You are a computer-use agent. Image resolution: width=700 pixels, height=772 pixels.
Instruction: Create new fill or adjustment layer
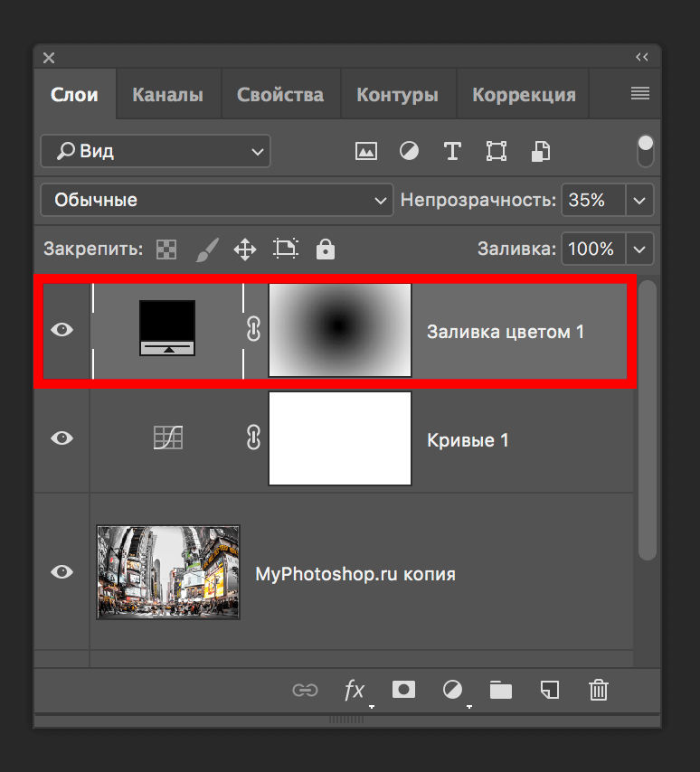[x=452, y=690]
